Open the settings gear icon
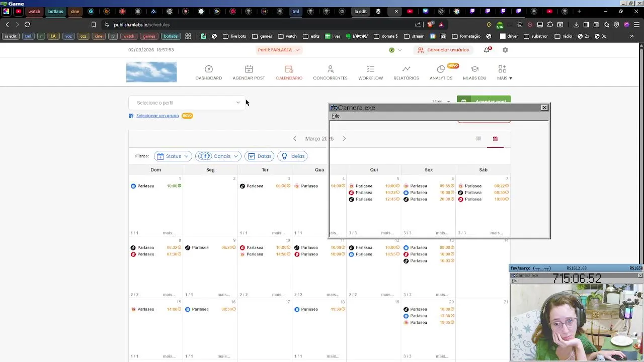 click(x=505, y=50)
